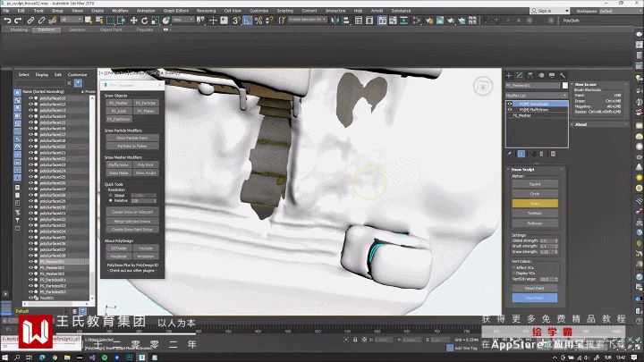Viewport: 644px width, 362px height.
Task: Toggle visibility eye of PSM_FluffySnow modifier
Action: pyautogui.click(x=510, y=110)
